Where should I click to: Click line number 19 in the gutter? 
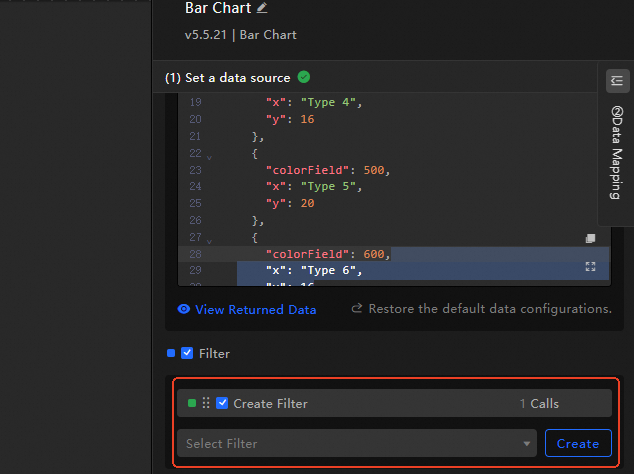coord(195,102)
